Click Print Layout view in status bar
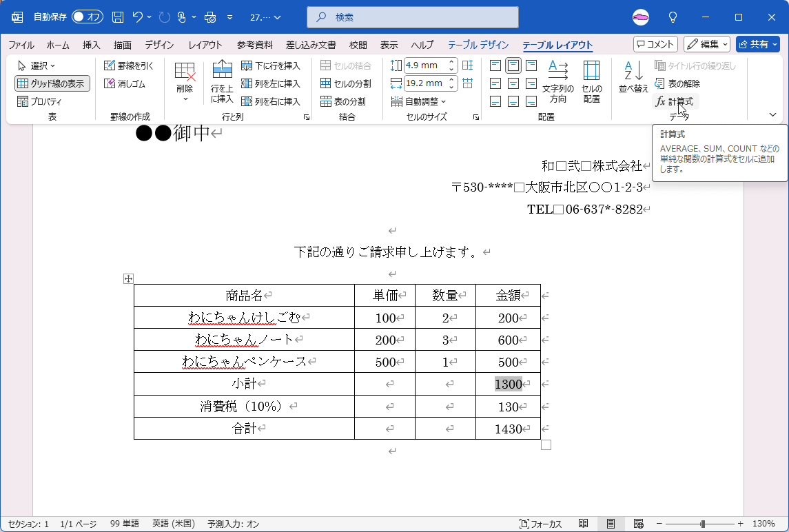Viewport: 789px width, 532px height. pos(611,524)
